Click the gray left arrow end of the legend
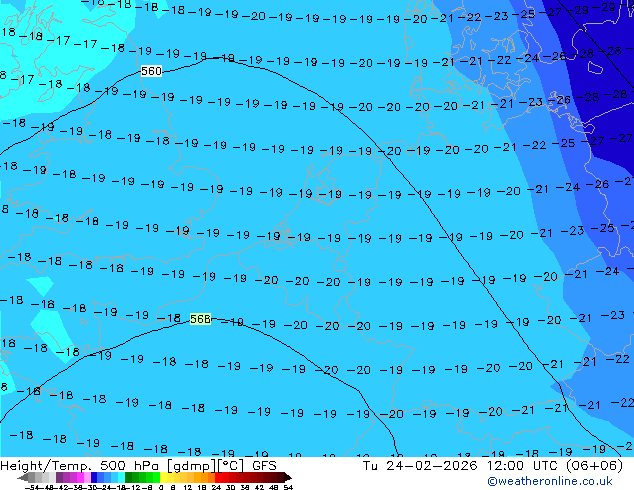The image size is (634, 490). click(x=23, y=477)
